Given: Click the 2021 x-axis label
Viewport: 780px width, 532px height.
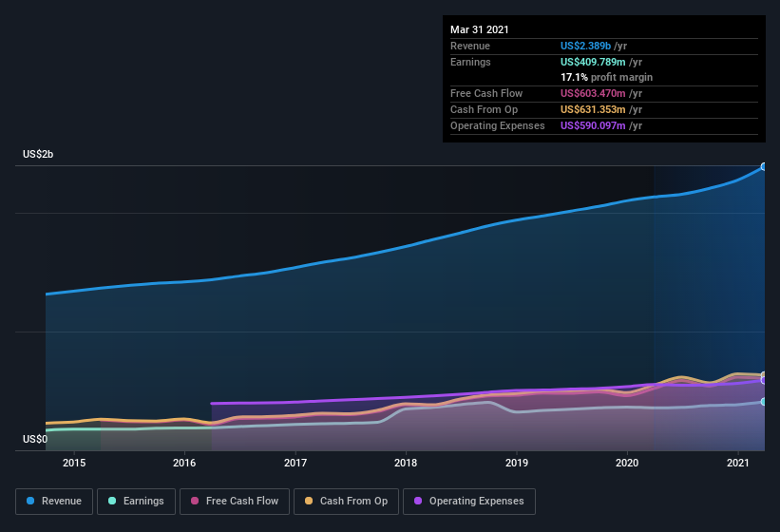Looking at the screenshot, I should [x=737, y=463].
